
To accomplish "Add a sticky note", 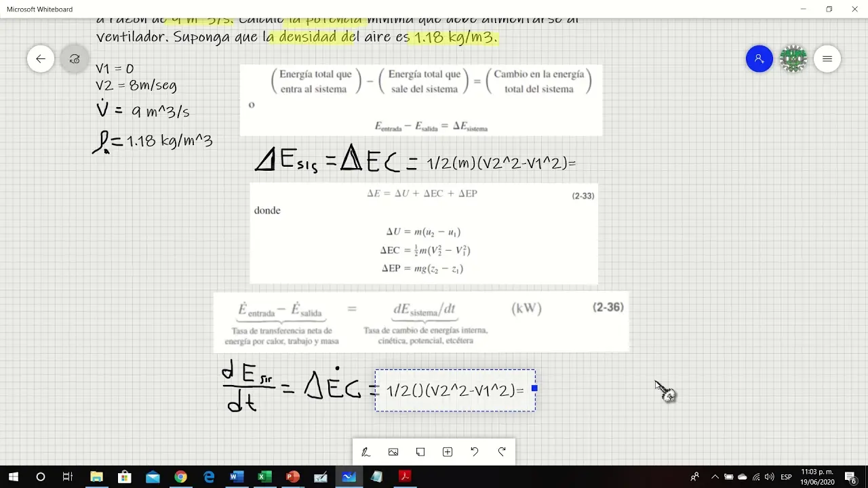I will 420,452.
